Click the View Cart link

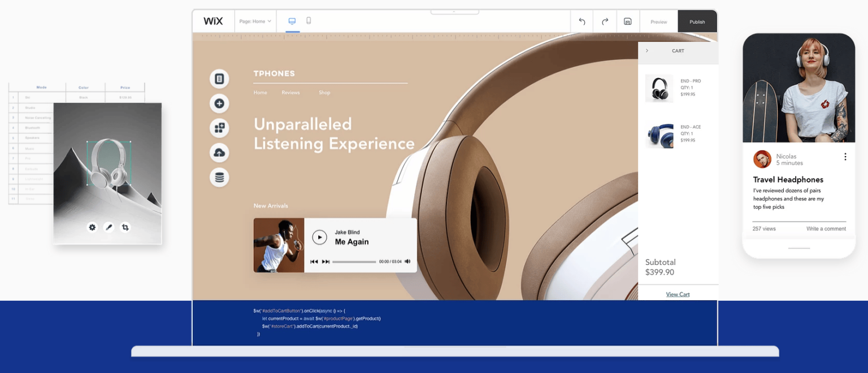[678, 294]
